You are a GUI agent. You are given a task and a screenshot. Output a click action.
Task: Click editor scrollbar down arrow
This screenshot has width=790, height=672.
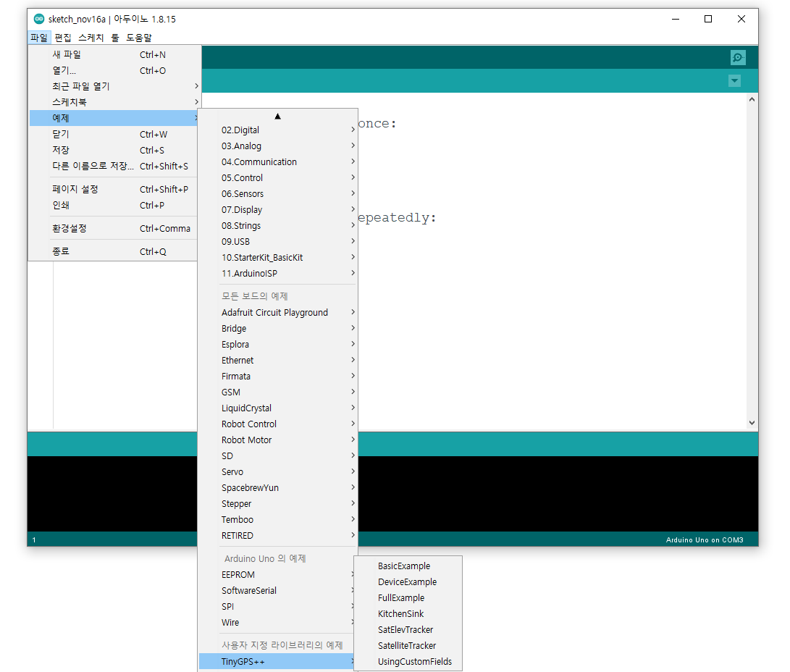click(x=752, y=423)
